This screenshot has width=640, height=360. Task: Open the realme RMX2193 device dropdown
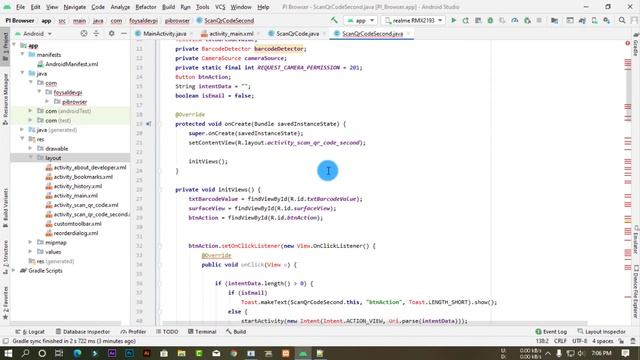[x=413, y=20]
